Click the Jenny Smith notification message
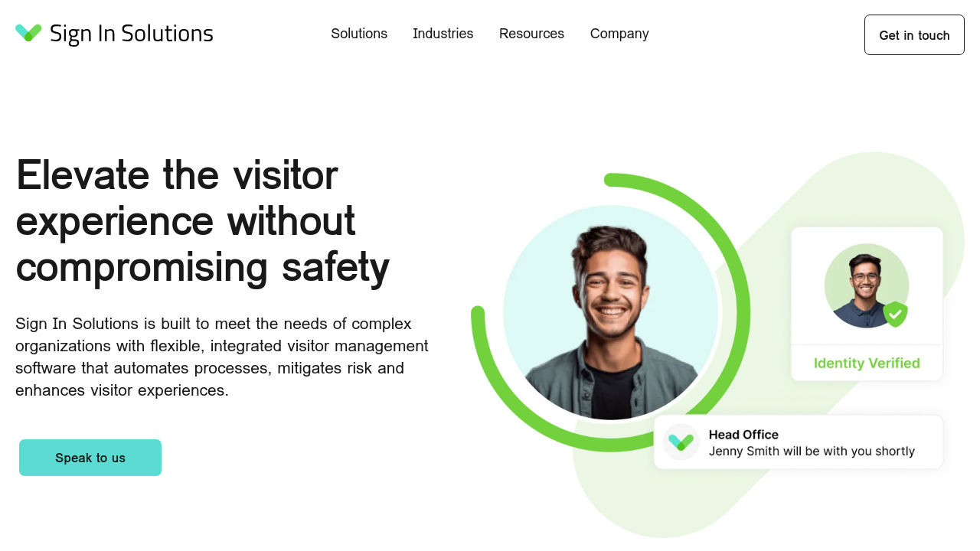The width and height of the screenshot is (980, 551). 812,452
